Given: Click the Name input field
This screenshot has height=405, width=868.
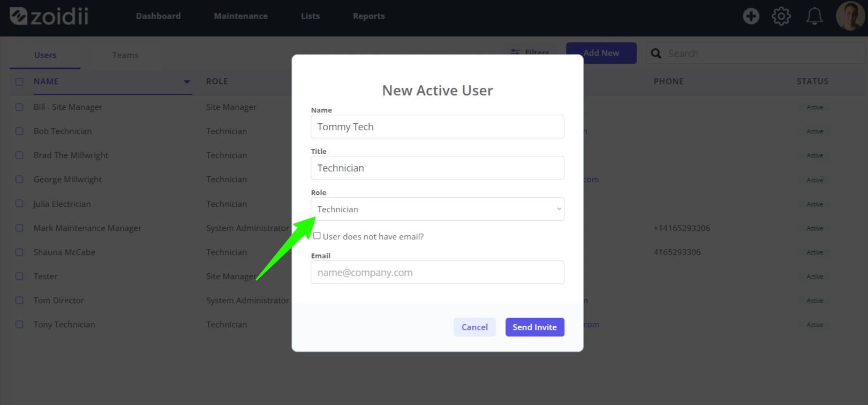Looking at the screenshot, I should click(437, 126).
